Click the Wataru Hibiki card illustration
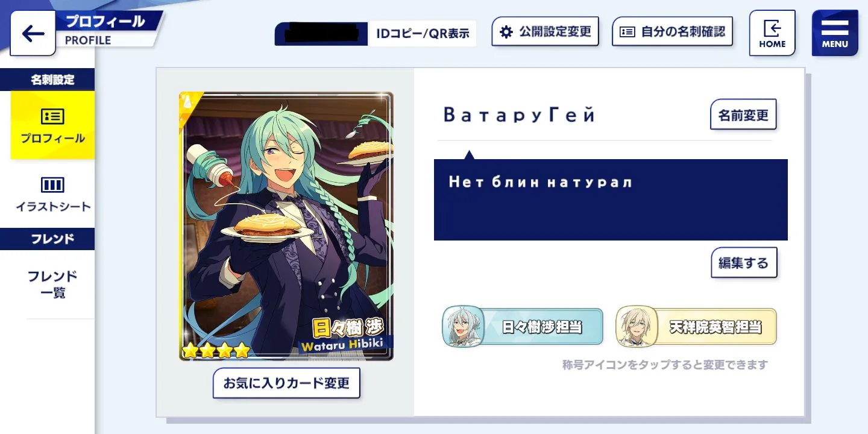Viewport: 868px width, 434px height. [x=286, y=226]
